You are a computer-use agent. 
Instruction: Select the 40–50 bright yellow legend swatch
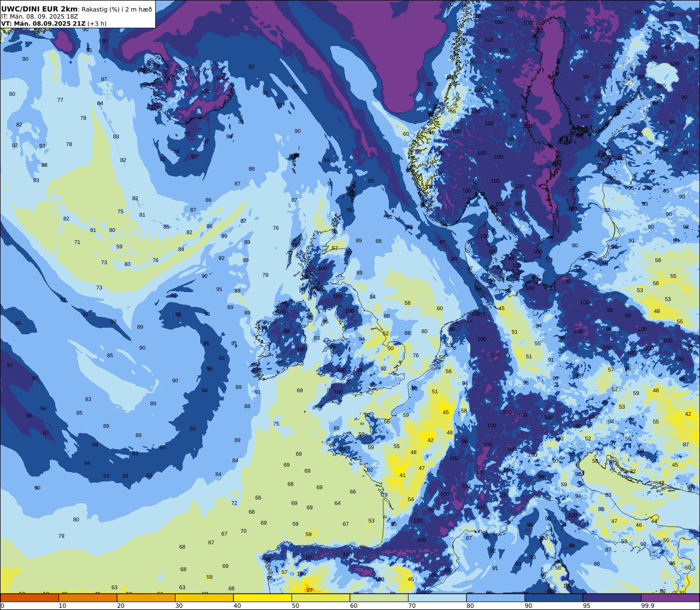(x=262, y=597)
